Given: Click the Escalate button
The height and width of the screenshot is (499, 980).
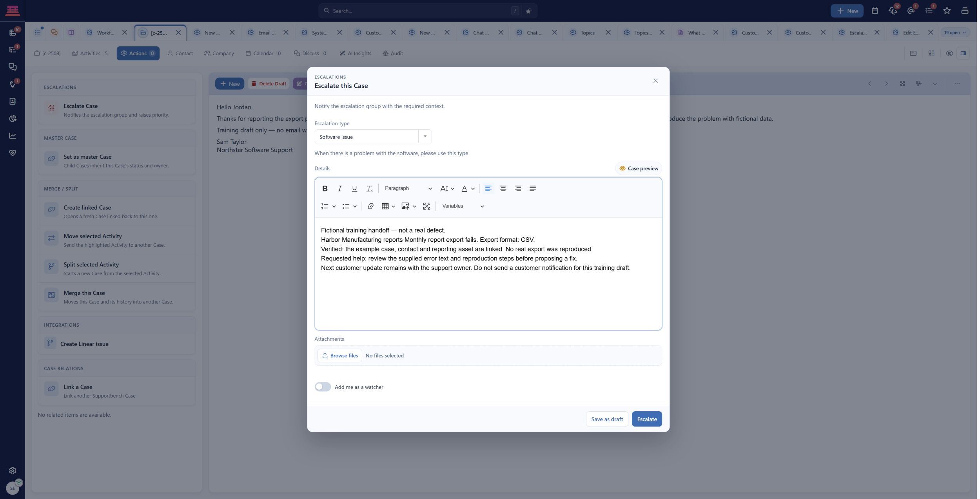Looking at the screenshot, I should 647,419.
